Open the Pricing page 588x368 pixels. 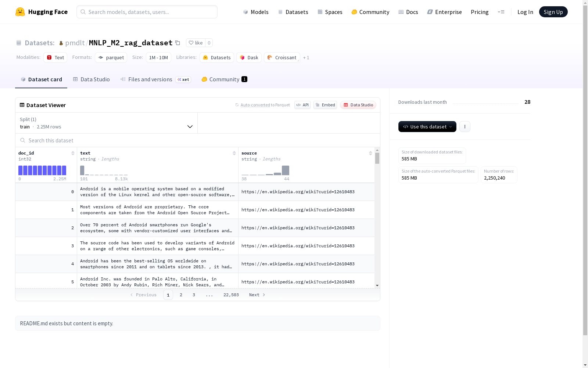click(x=480, y=12)
